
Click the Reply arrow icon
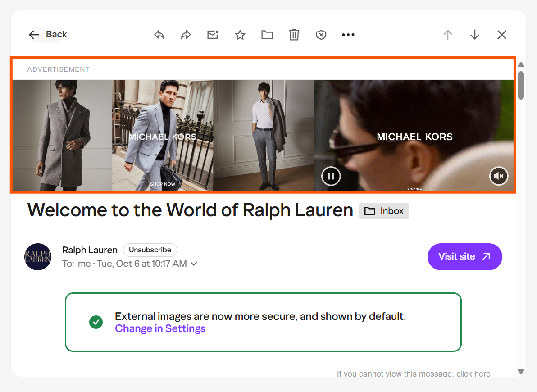click(x=159, y=35)
